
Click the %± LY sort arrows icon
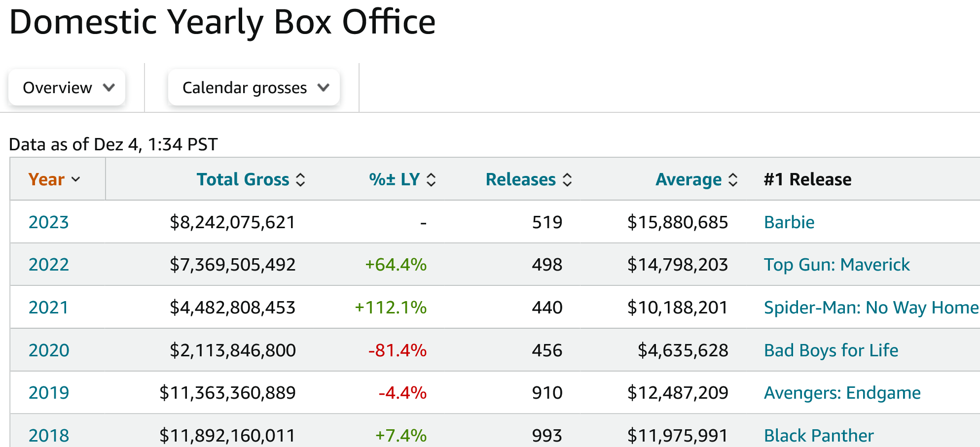coord(431,180)
